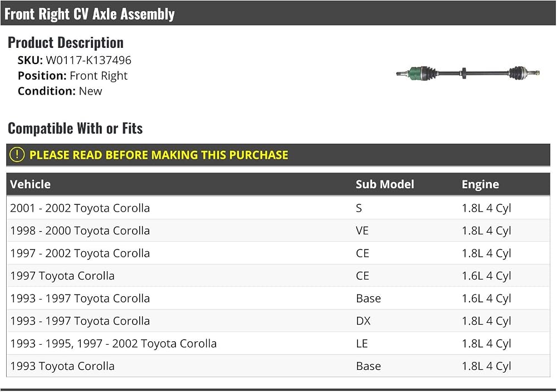Click the DX sub model cell
Image resolution: width=557 pixels, height=392 pixels.
[363, 321]
